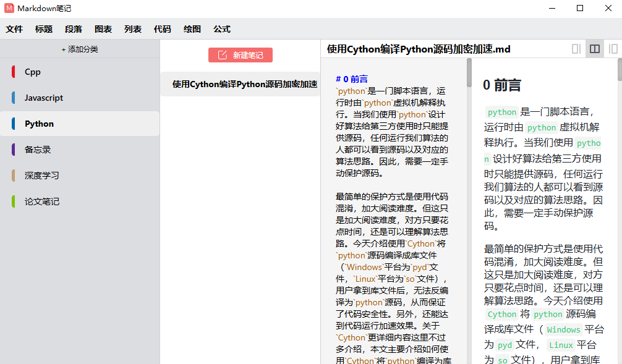
Task: Minimize the Markdown笔记 window
Action: [x=552, y=8]
